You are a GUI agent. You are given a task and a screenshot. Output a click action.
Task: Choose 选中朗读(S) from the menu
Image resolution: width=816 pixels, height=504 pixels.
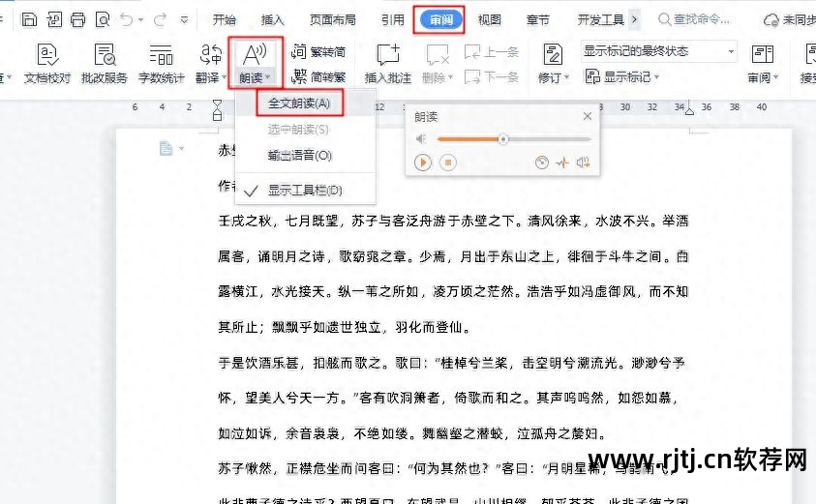coord(306,129)
